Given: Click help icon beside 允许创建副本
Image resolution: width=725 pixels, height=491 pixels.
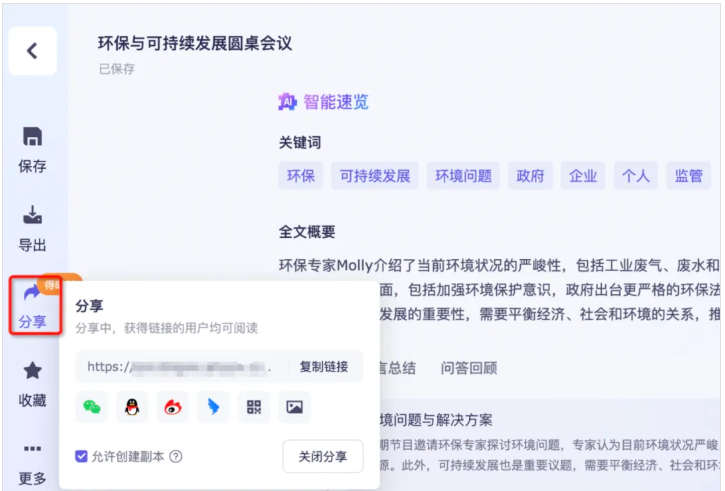Looking at the screenshot, I should pos(176,456).
